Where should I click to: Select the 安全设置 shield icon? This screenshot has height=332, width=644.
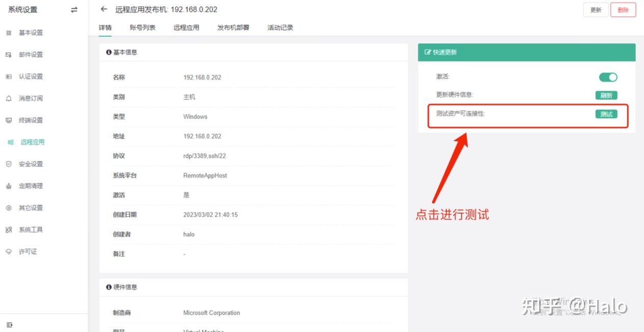tap(9, 164)
